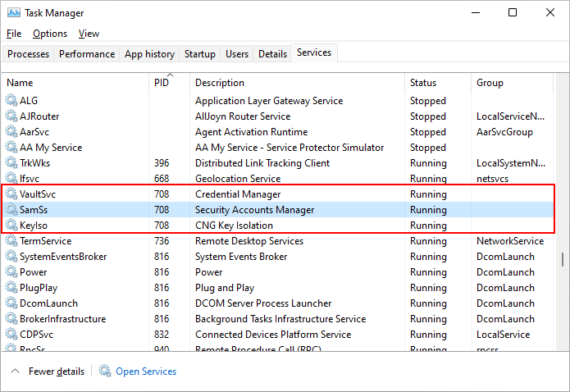Image resolution: width=570 pixels, height=392 pixels.
Task: Switch to the App history tab
Action: 149,54
